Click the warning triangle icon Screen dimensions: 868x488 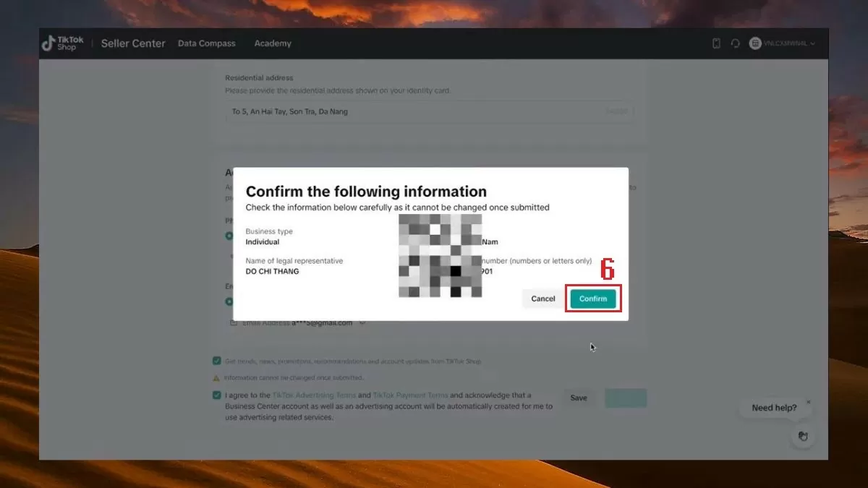point(216,377)
